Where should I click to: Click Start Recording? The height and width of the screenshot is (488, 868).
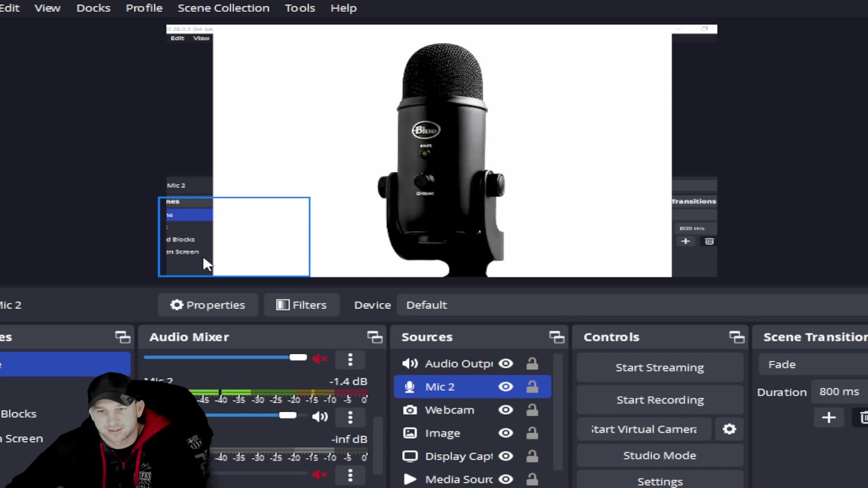(660, 400)
